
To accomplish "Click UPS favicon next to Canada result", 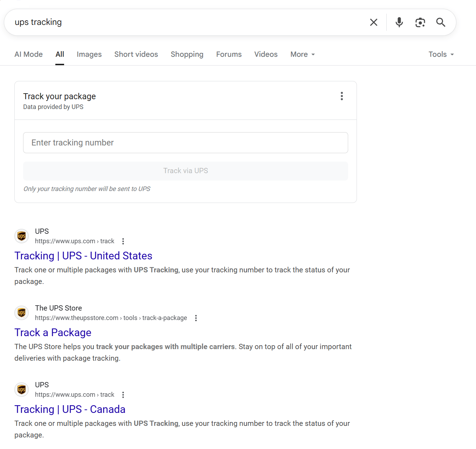I will pos(22,389).
